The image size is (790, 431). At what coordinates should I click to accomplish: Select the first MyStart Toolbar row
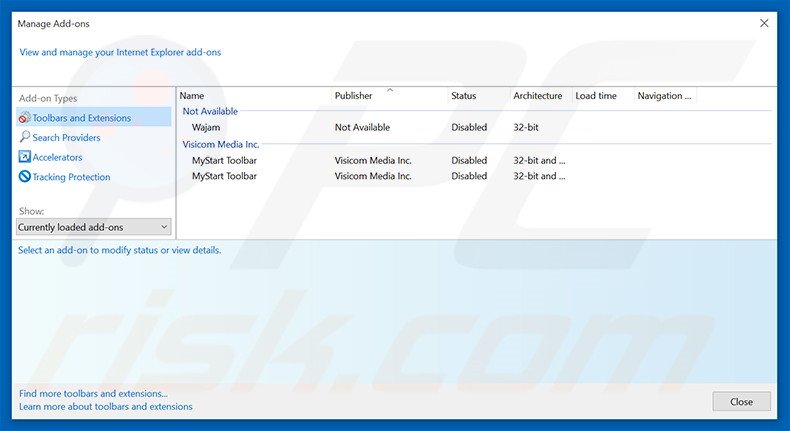(476, 161)
